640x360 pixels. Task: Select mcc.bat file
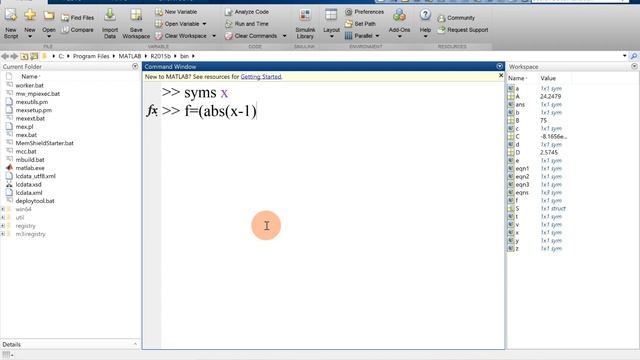click(26, 151)
